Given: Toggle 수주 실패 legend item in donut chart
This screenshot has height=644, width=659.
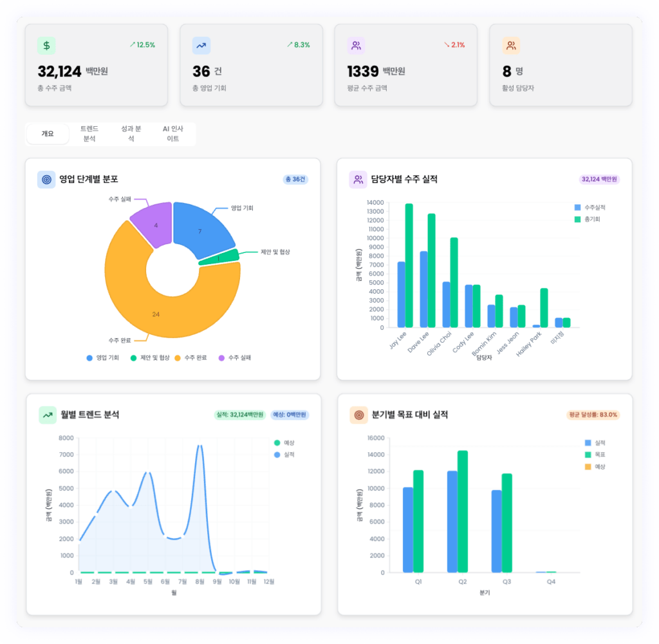Looking at the screenshot, I should pos(235,357).
